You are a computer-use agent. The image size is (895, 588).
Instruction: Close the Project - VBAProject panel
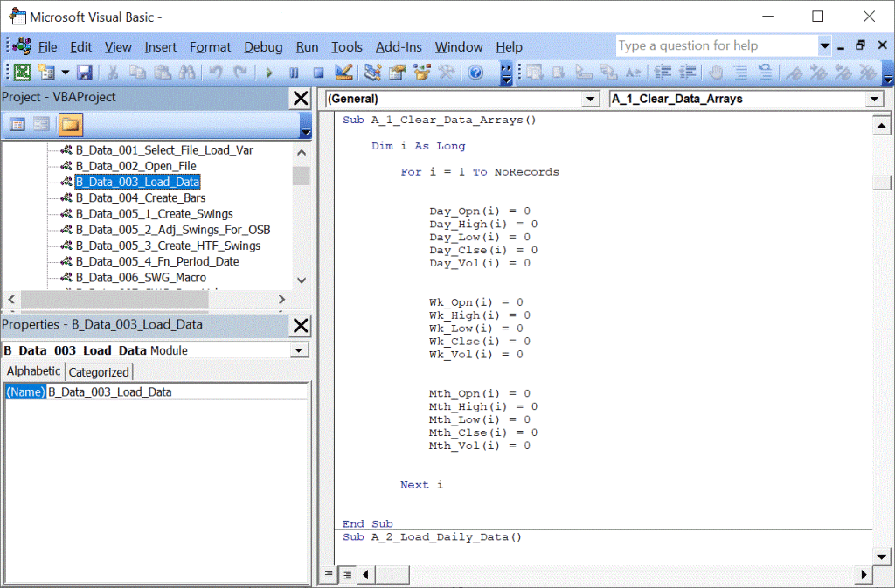pos(301,99)
